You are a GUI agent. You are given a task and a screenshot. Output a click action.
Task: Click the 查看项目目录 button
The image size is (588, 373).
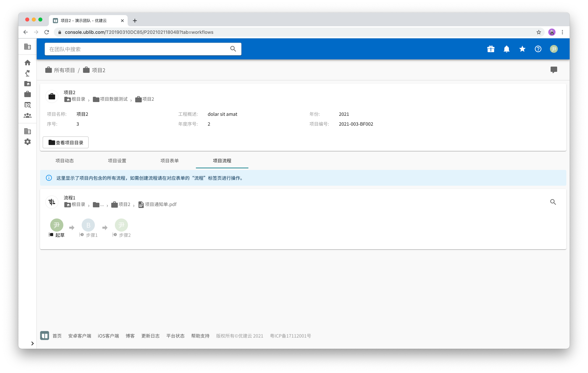66,142
